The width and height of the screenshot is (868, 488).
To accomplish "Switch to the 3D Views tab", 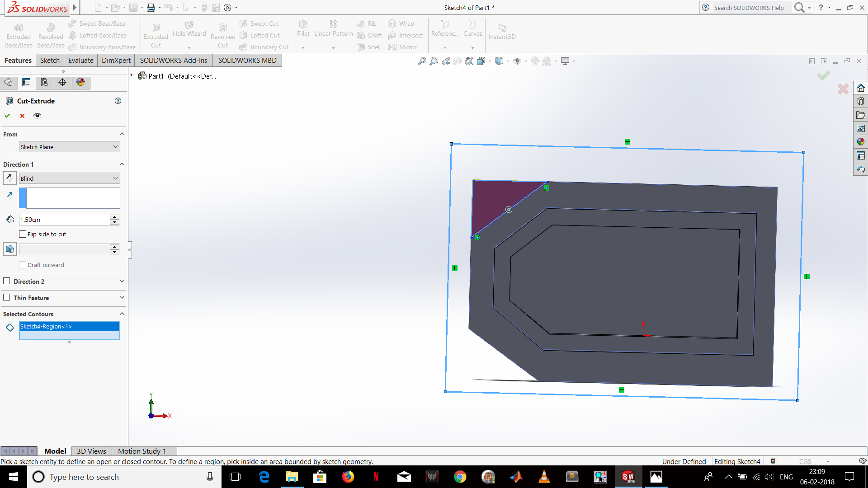I will tap(91, 451).
